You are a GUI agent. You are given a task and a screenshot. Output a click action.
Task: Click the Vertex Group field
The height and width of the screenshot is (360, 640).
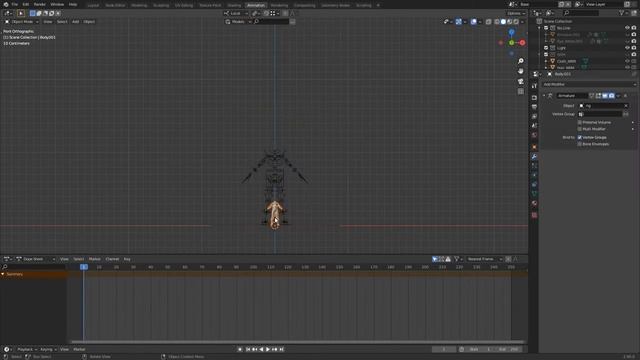[x=600, y=114]
